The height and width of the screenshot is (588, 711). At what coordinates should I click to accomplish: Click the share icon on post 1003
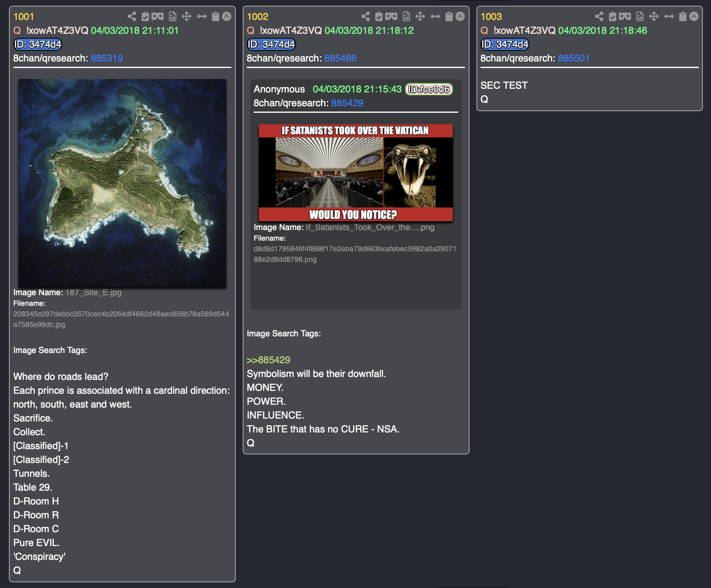(x=599, y=16)
